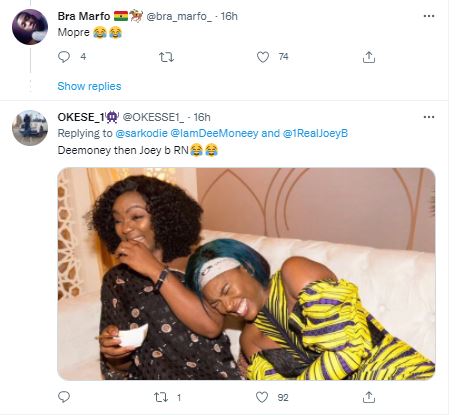Image resolution: width=464 pixels, height=415 pixels.
Task: View Bra Marfo's profile picture
Action: pyautogui.click(x=30, y=27)
